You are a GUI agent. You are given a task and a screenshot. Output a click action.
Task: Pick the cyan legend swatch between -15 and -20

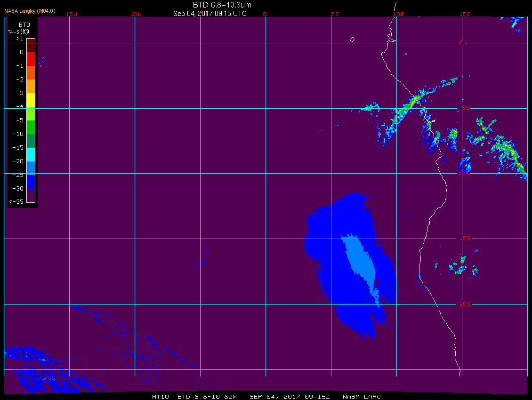coord(31,154)
